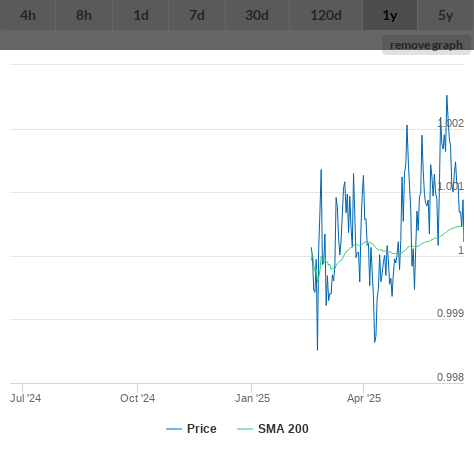
Task: Switch chart to the 30d range
Action: tap(257, 15)
